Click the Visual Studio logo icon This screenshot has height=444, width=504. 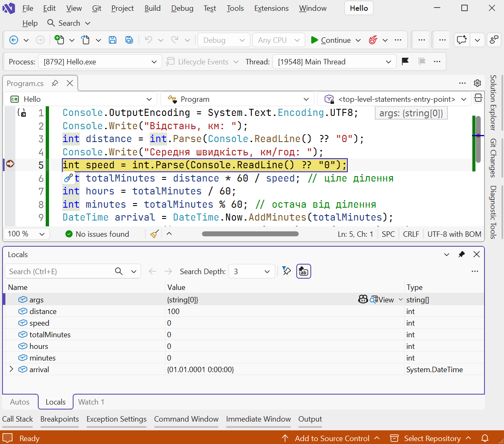coord(9,8)
